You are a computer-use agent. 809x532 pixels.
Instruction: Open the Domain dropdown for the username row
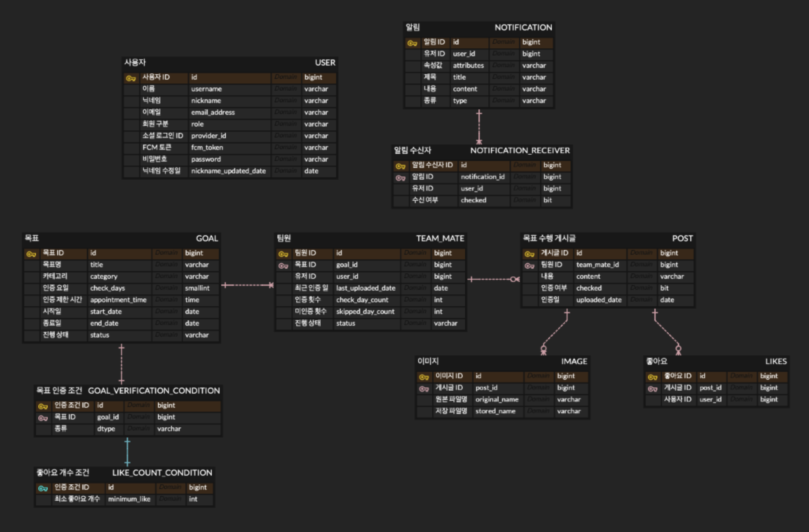286,89
